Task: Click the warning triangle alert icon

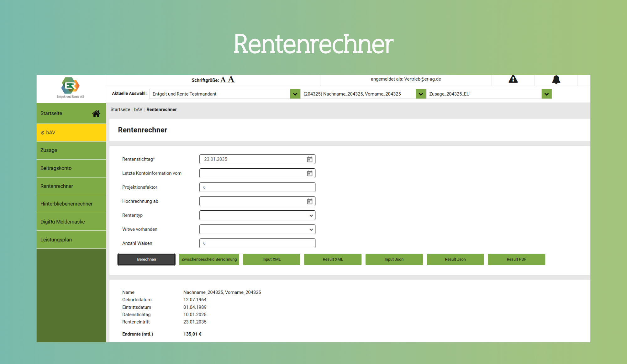Action: 513,79
